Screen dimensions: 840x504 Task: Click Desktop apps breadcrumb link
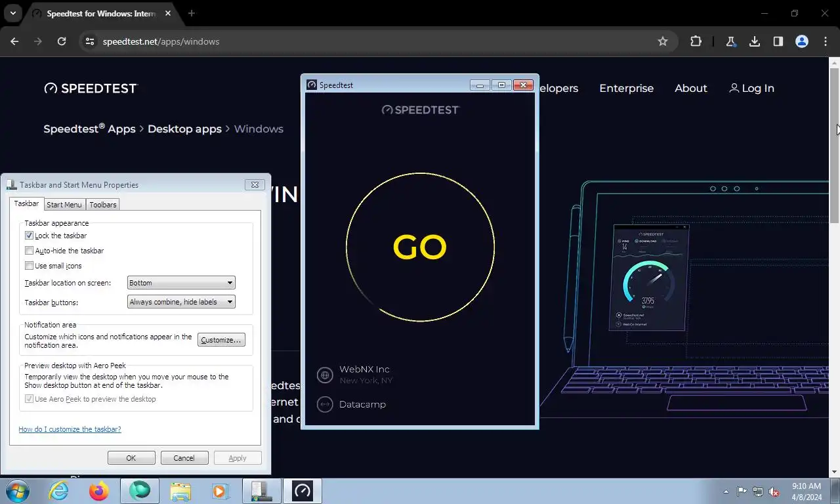coord(184,129)
